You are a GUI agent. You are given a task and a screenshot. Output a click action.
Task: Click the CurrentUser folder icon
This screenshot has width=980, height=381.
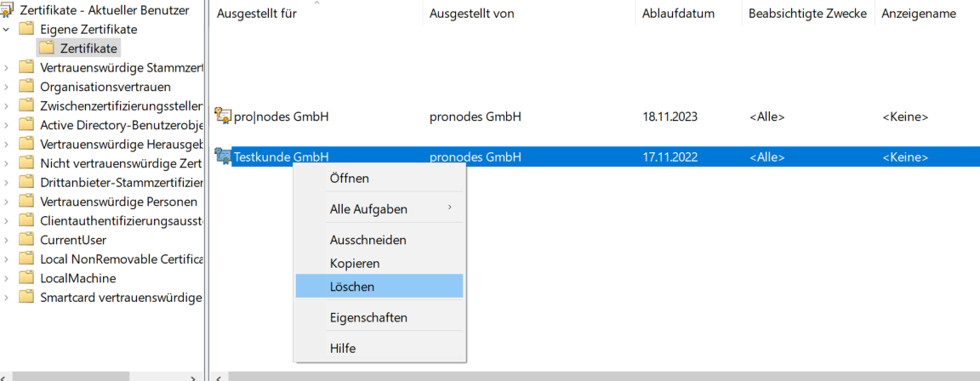(x=26, y=240)
